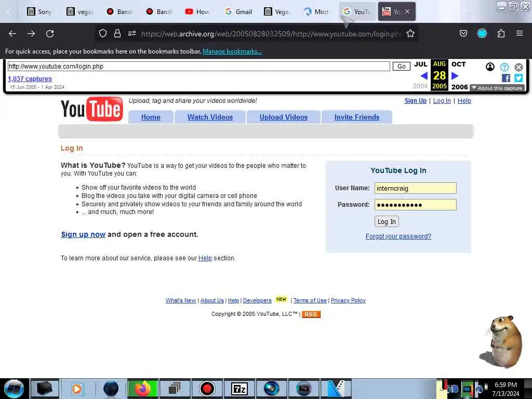Open the 1,037 captures link

point(30,79)
